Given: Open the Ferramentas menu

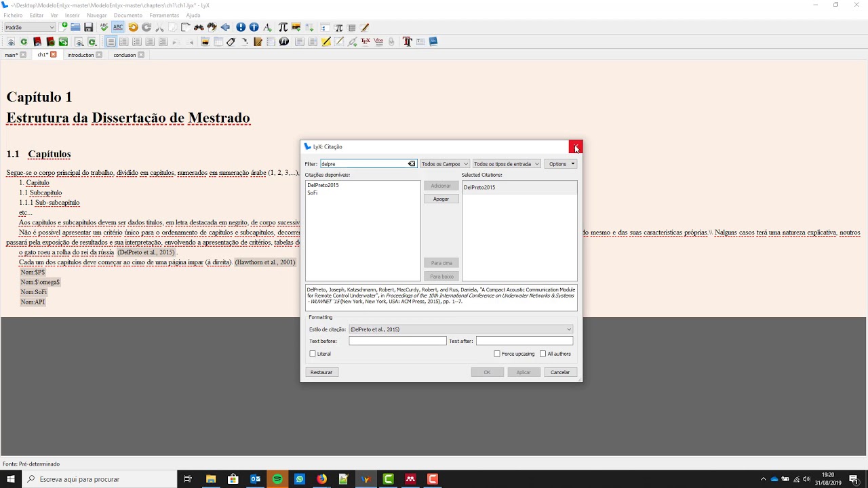Looking at the screenshot, I should point(164,15).
